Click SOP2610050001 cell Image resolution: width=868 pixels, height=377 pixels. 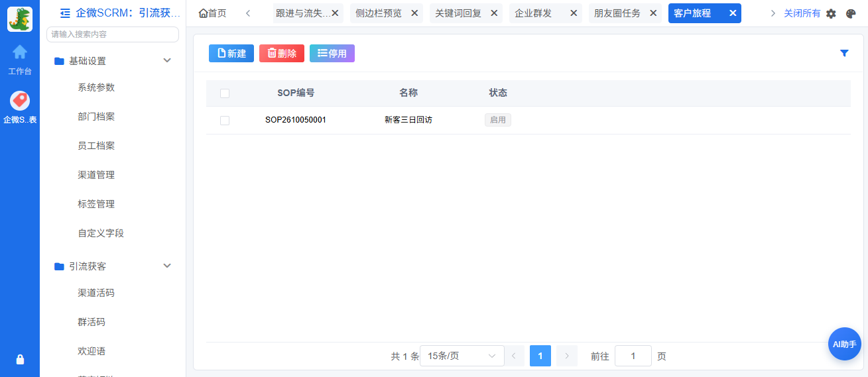click(x=296, y=121)
